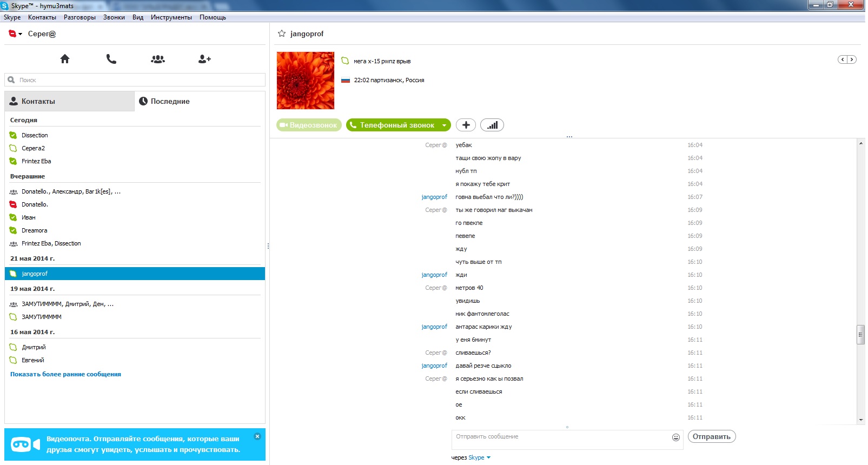The height and width of the screenshot is (465, 868).
Task: Click Показать более ранние сообщения link
Action: 65,374
